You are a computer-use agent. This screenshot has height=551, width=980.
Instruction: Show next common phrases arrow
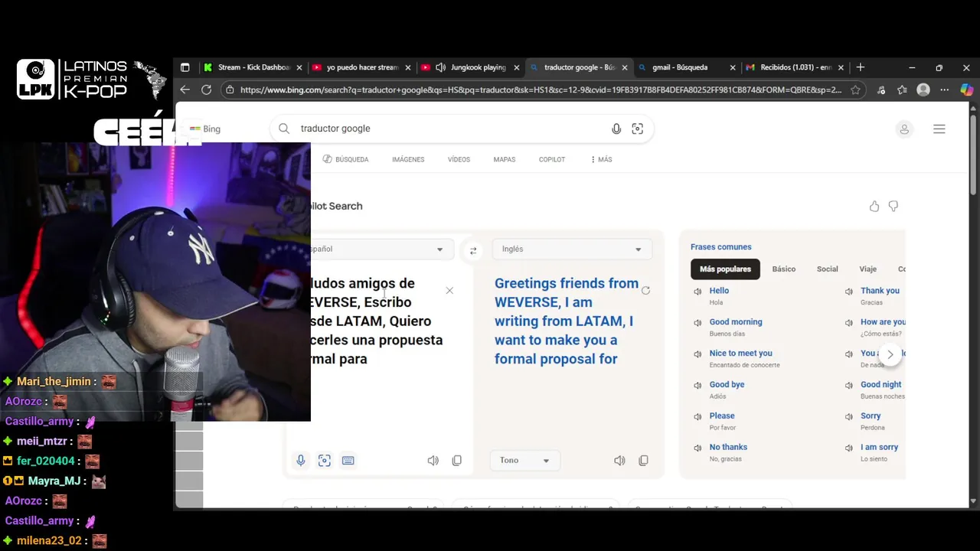click(890, 354)
